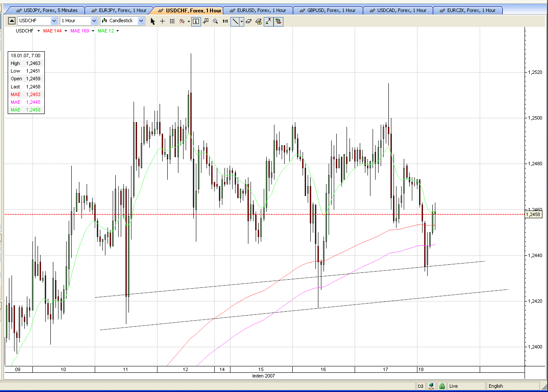Switch to the EURJPY, Forex, 1 Hour tab
This screenshot has width=548, height=392.
tap(119, 10)
